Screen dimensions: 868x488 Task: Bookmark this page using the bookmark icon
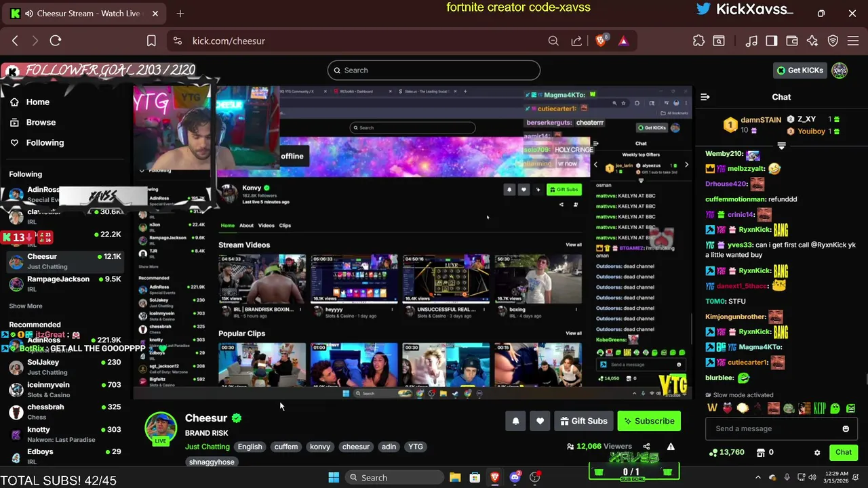pyautogui.click(x=151, y=41)
